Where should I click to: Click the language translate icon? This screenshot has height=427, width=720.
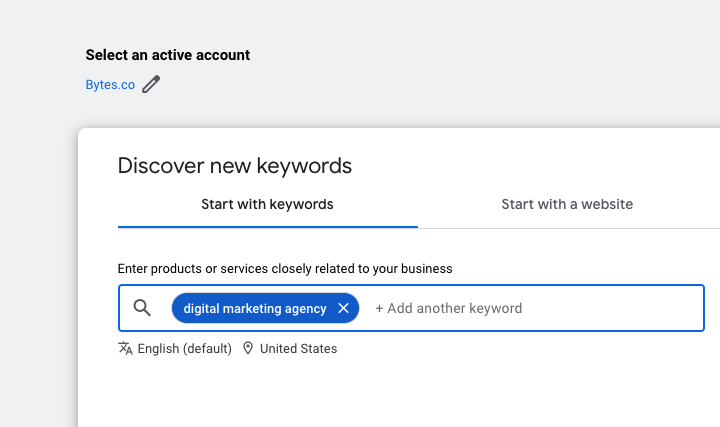[x=125, y=348]
